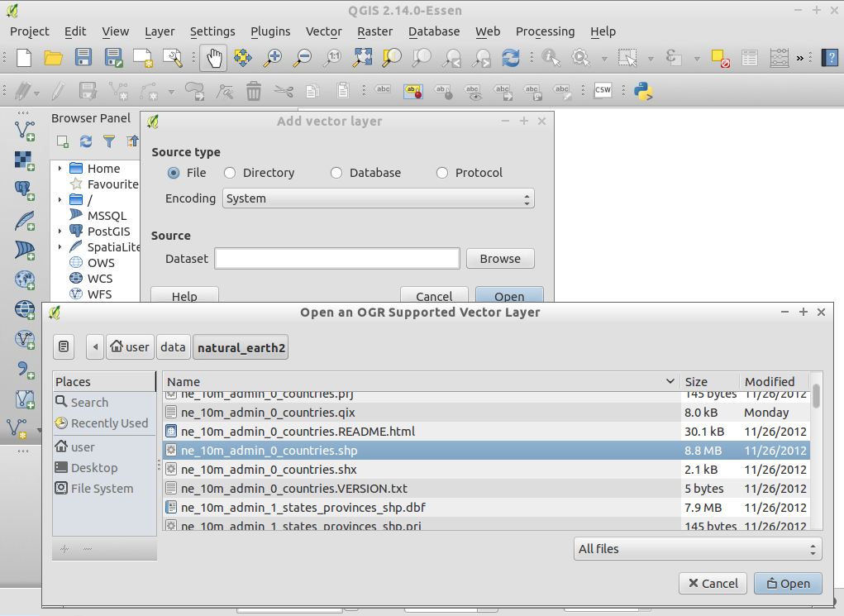Click Browse button next to Dataset
Image resolution: width=844 pixels, height=616 pixels.
(x=500, y=259)
